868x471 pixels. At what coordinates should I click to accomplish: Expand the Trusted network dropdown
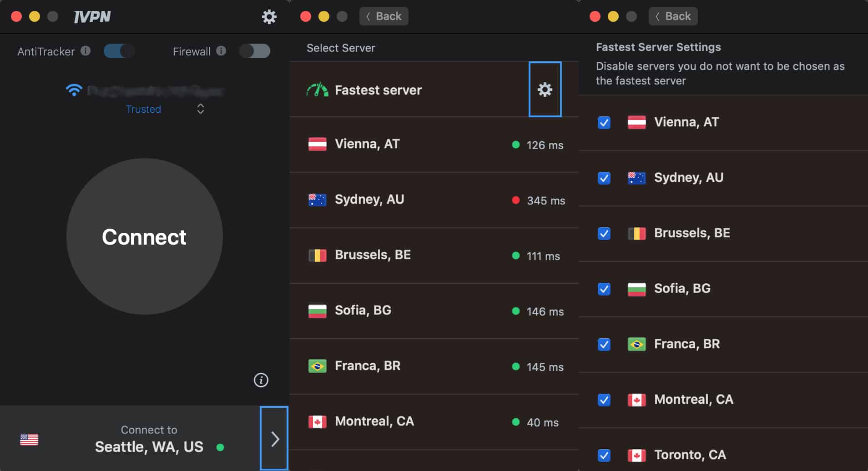(x=200, y=109)
